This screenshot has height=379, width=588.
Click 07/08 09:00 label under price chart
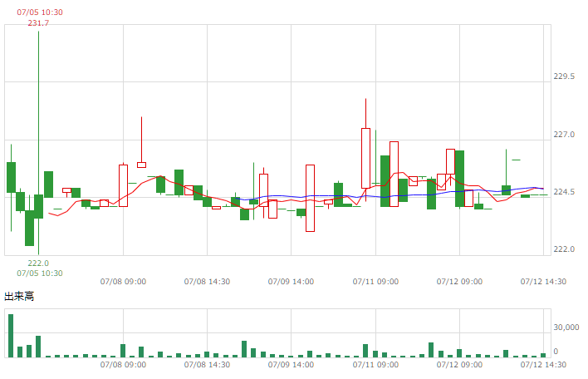tap(123, 282)
